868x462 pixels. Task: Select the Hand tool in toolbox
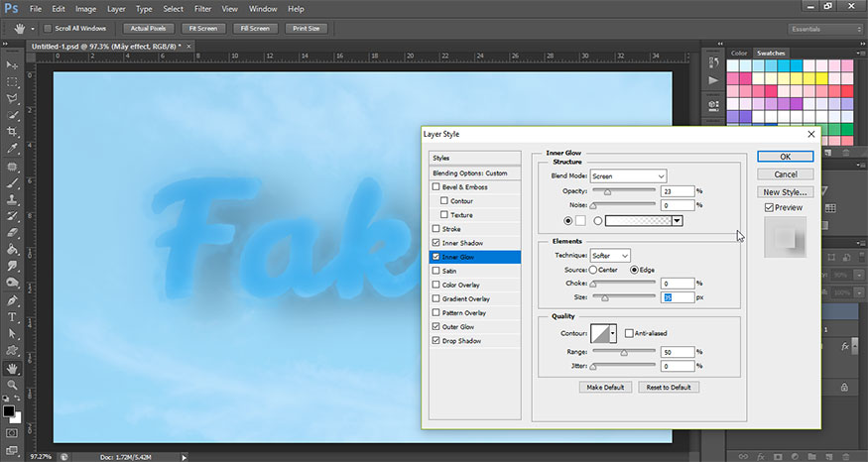point(12,369)
